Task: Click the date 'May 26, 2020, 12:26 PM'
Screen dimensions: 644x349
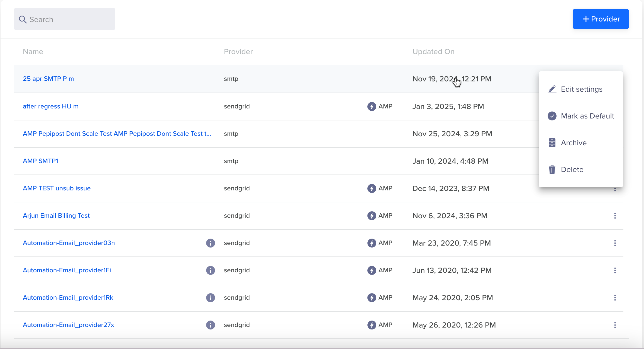Action: tap(454, 325)
